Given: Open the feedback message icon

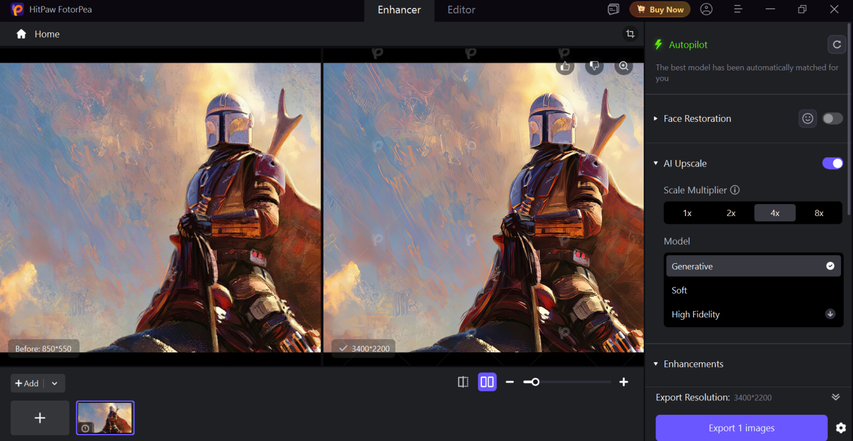Looking at the screenshot, I should 614,9.
